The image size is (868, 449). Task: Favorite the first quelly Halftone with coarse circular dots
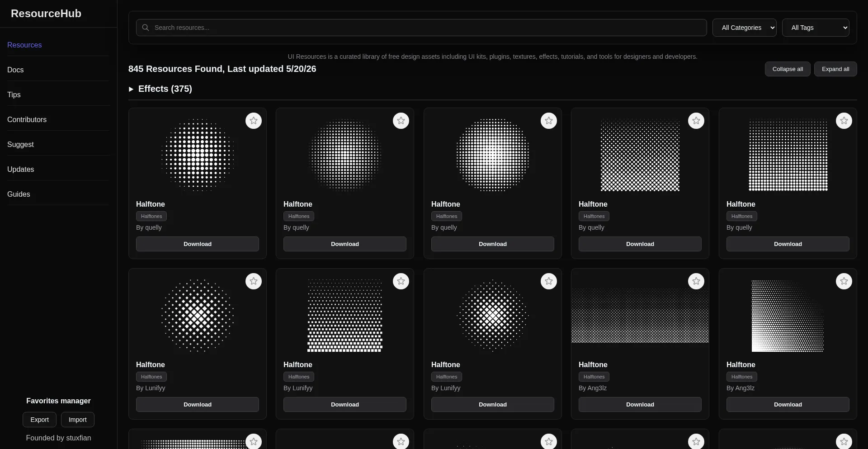point(254,121)
